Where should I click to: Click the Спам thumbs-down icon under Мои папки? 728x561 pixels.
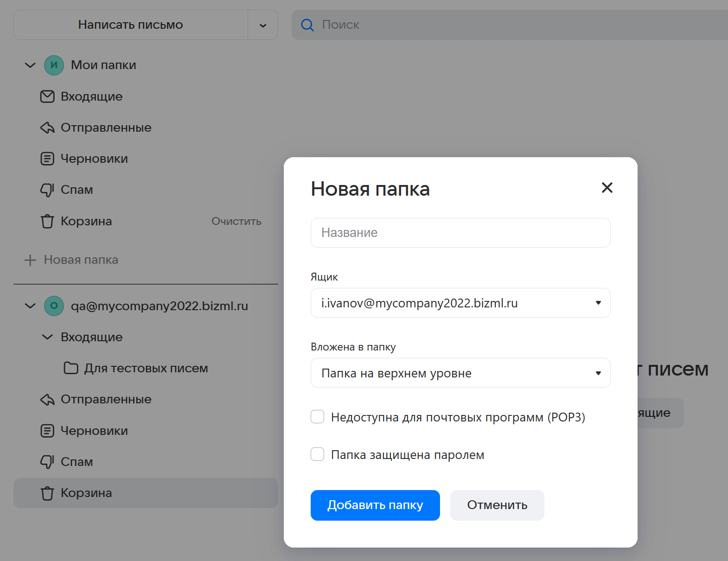click(x=47, y=190)
